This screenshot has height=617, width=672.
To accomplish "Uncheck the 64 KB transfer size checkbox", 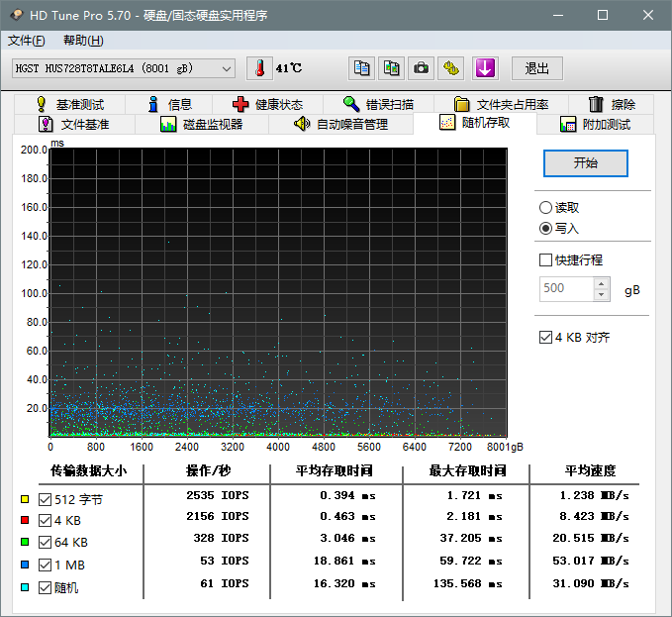I will tap(45, 543).
